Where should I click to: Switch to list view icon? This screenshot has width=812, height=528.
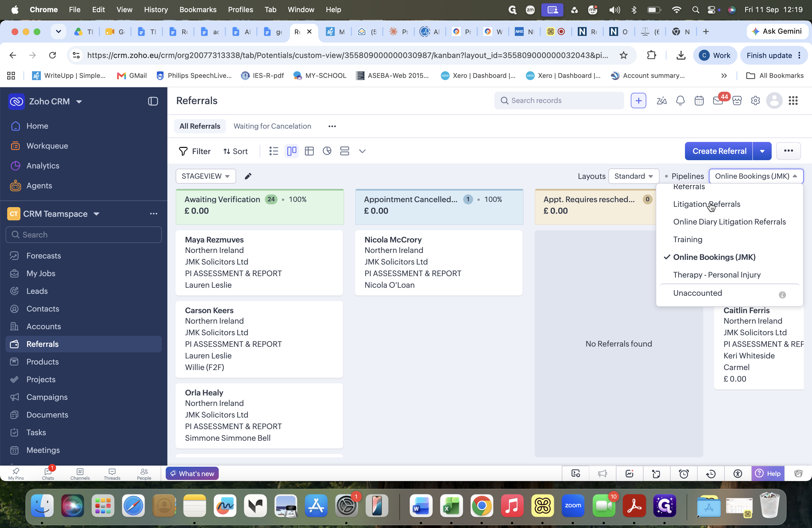[274, 151]
